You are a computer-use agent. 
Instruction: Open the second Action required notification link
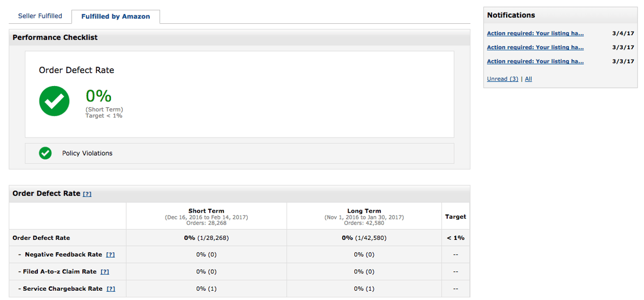click(535, 47)
